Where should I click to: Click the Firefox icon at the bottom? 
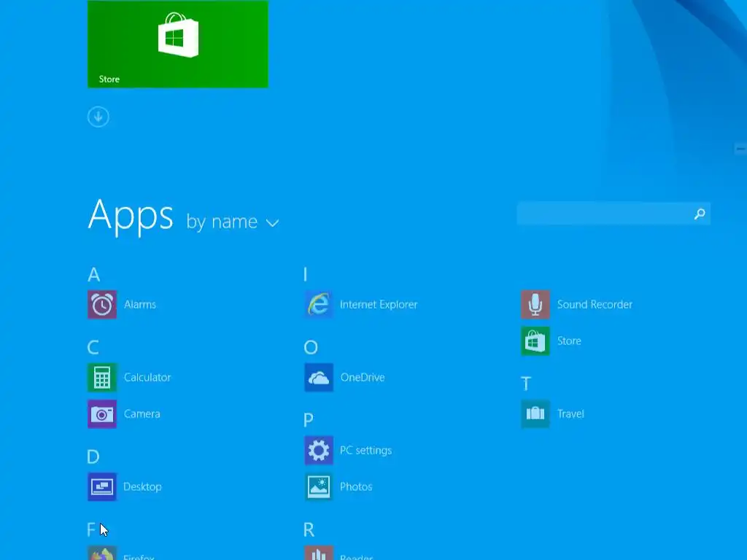pyautogui.click(x=102, y=553)
